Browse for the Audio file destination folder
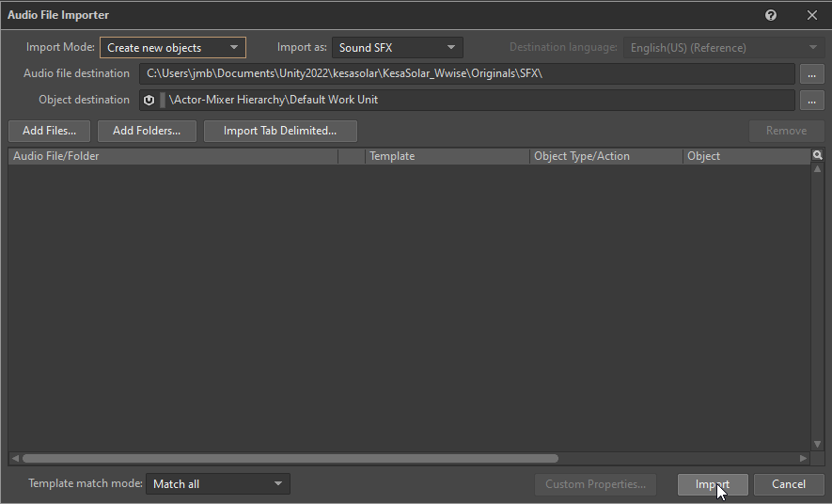832x504 pixels. click(x=810, y=73)
